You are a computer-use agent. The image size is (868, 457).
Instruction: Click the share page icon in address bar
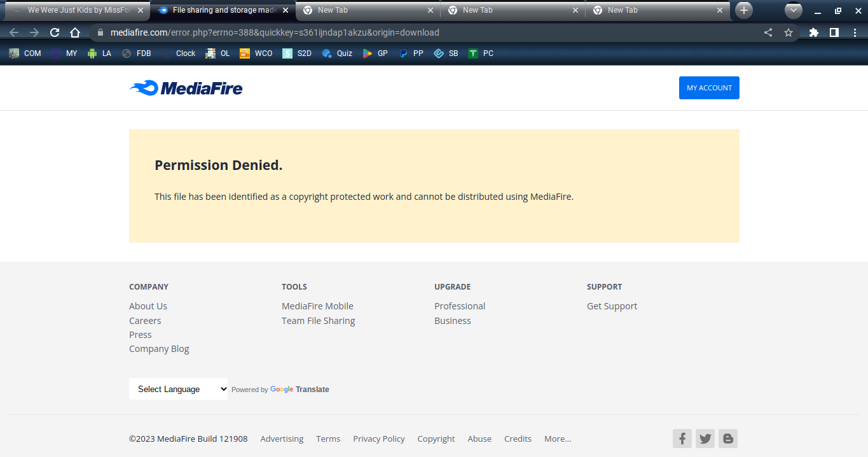768,32
